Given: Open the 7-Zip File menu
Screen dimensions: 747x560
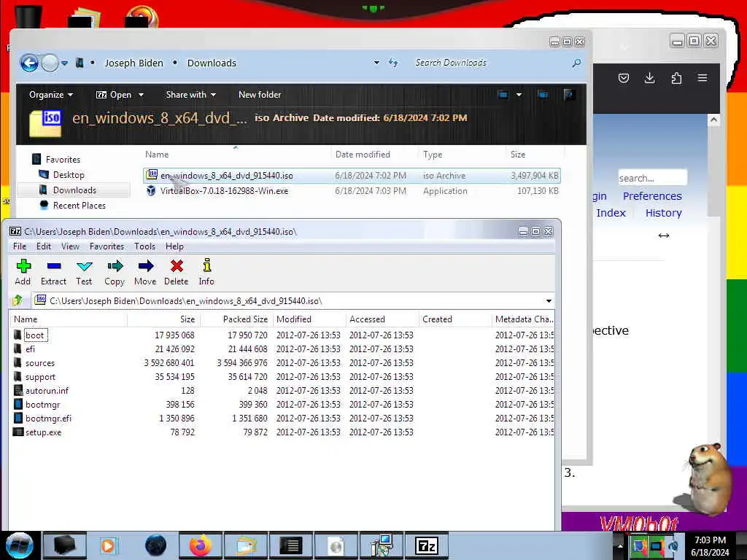Looking at the screenshot, I should 20,246.
